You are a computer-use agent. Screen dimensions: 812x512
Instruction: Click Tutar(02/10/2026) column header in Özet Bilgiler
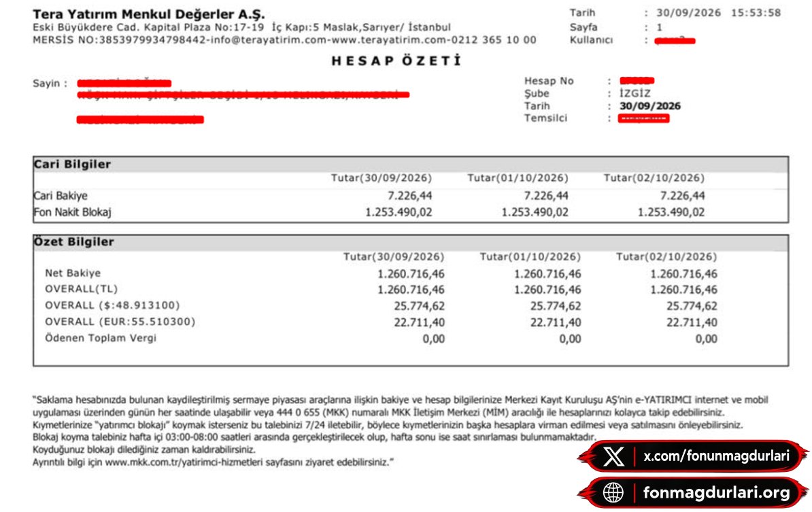666,257
